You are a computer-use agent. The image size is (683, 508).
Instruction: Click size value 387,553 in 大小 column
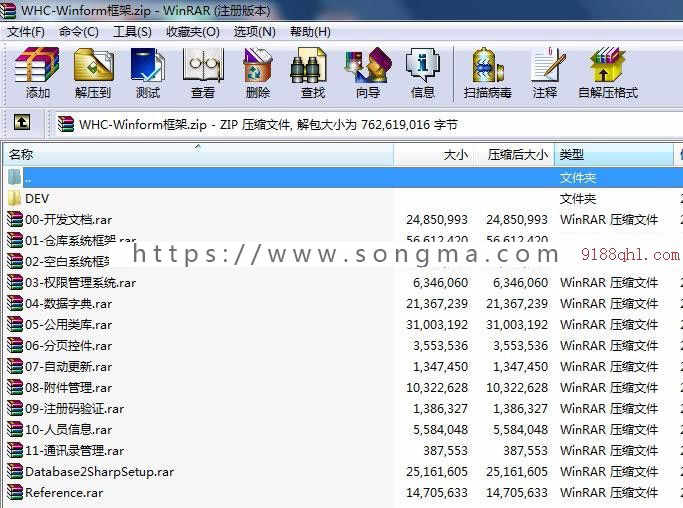(446, 450)
